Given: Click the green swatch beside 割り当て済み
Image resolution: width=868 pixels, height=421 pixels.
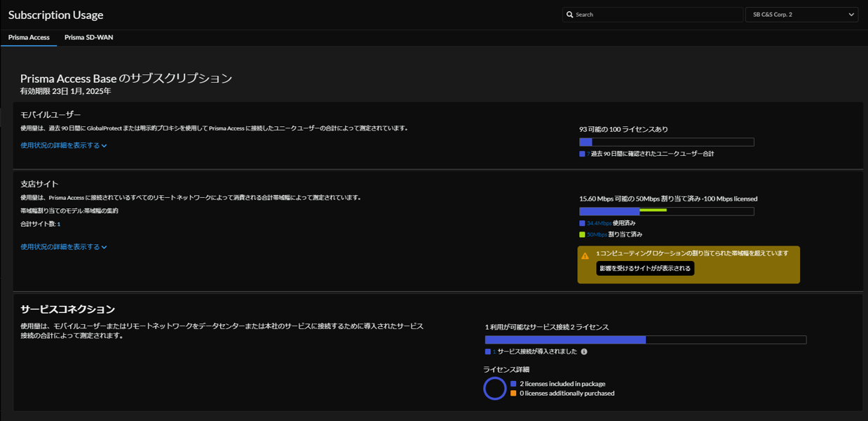Looking at the screenshot, I should 582,234.
